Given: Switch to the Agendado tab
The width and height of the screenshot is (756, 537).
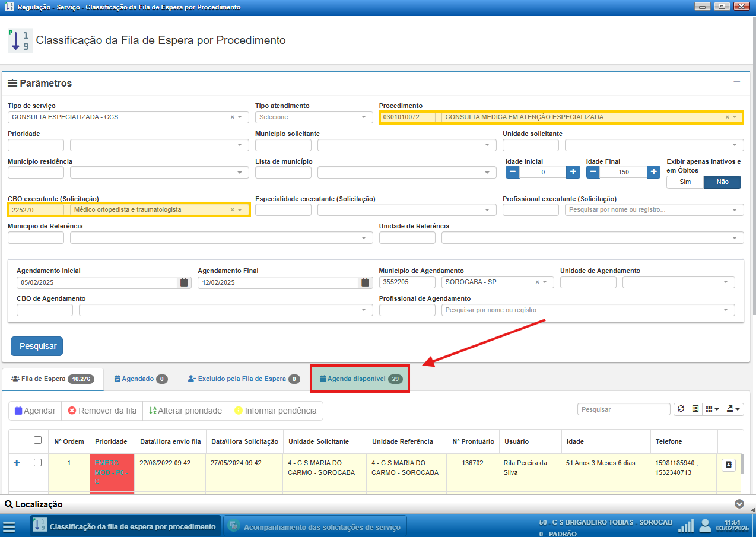Looking at the screenshot, I should click(140, 379).
